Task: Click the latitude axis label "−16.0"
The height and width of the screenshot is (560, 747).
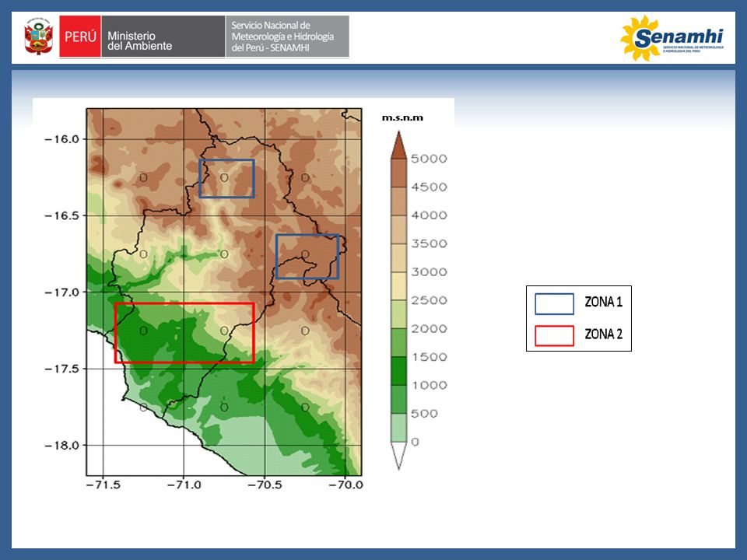Action: 61,139
